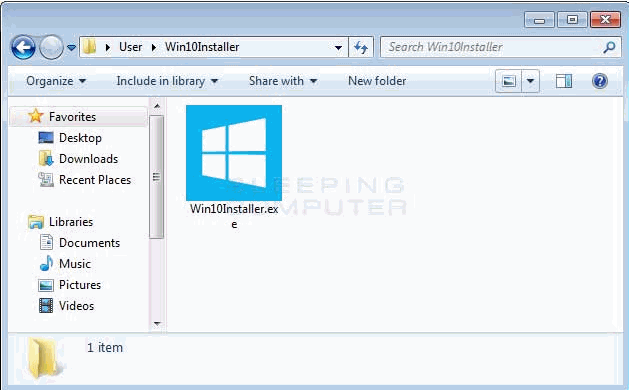Open the Share with menu
The height and width of the screenshot is (390, 629).
click(x=283, y=81)
